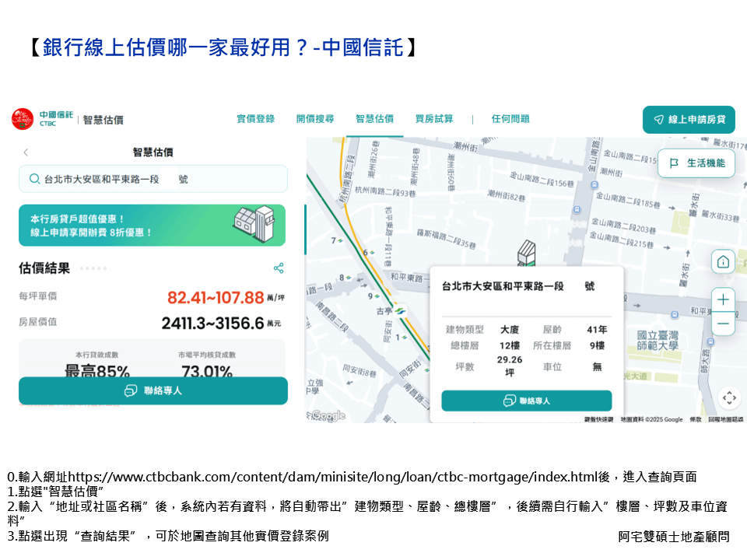Click the 最高85% loan ratio text
Screen dimensions: 747x560
97,370
